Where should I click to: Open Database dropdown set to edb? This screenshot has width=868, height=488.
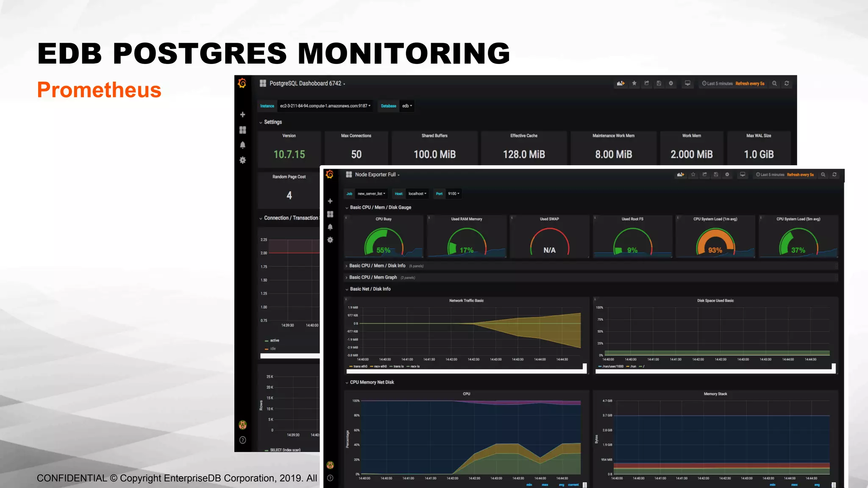[x=407, y=106]
